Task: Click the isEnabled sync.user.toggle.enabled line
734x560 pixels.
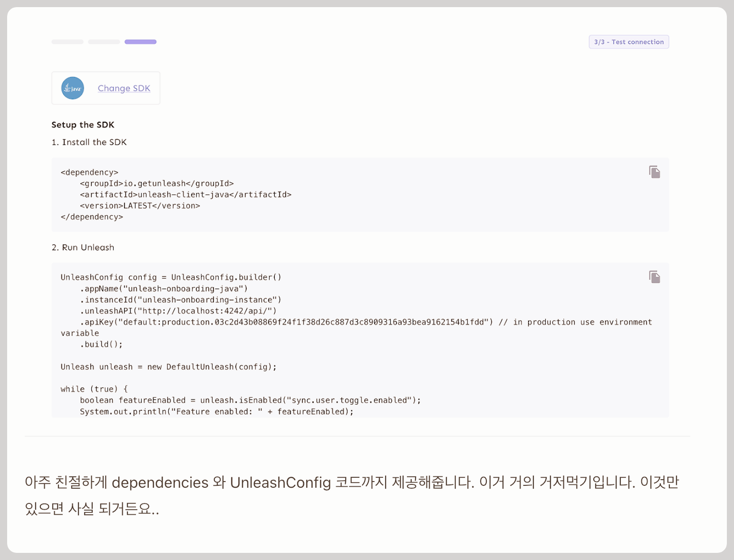Action: point(251,400)
